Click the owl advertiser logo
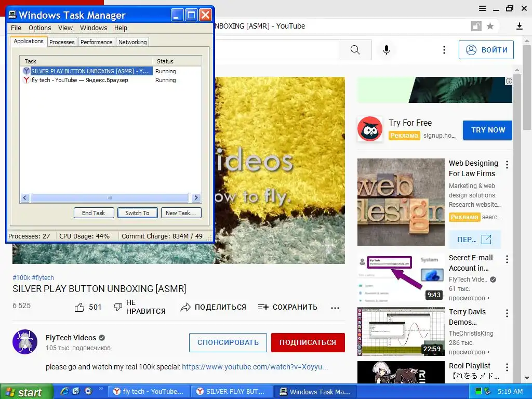The width and height of the screenshot is (532, 399). pos(370,129)
